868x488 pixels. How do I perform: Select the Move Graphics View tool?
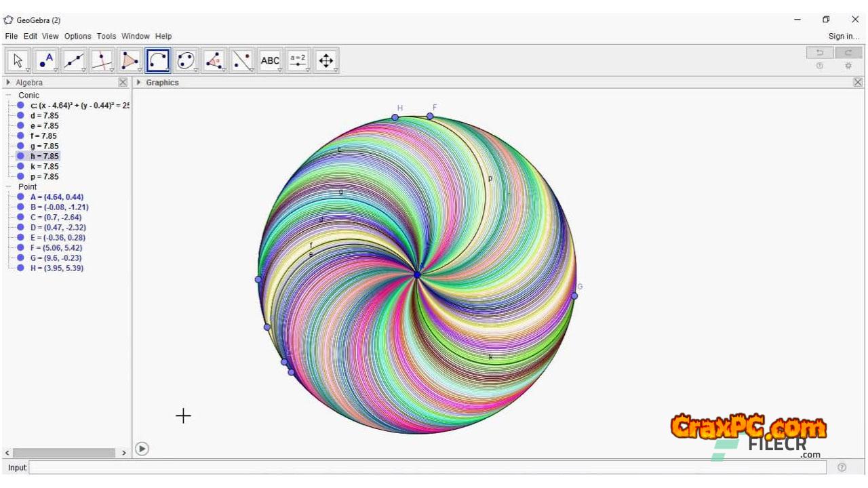tap(326, 60)
